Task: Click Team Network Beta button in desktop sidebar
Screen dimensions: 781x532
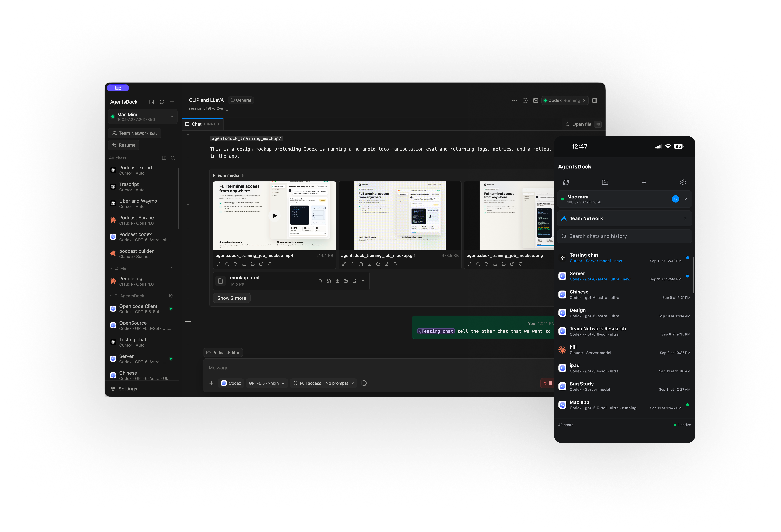Action: tap(135, 133)
